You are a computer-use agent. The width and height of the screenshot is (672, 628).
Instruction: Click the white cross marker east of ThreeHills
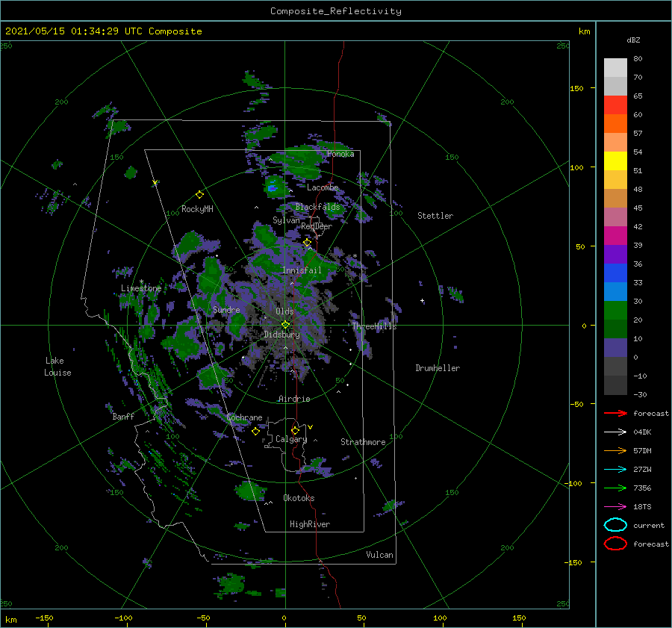click(422, 300)
